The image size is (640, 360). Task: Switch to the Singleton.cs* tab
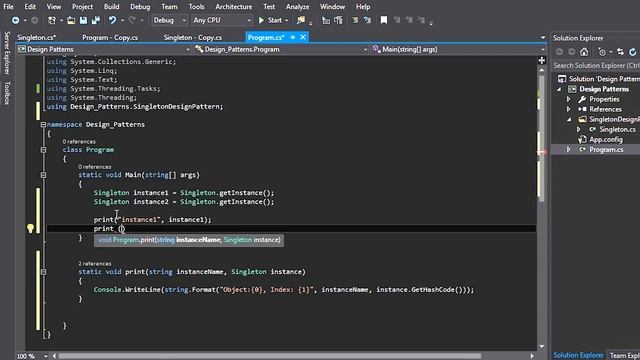coord(36,38)
